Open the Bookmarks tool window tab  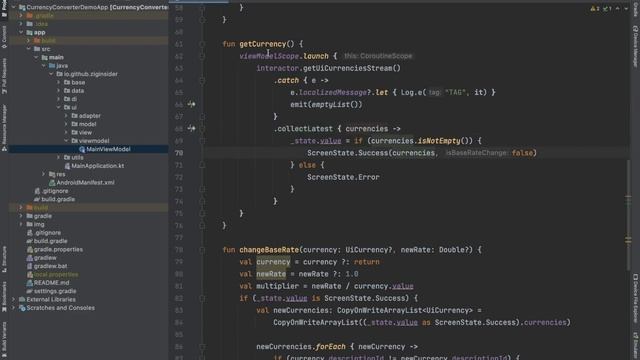tap(4, 297)
